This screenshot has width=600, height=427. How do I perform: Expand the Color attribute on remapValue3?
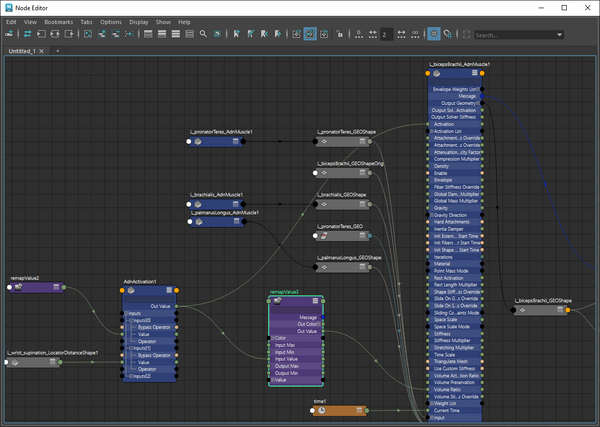(x=272, y=338)
